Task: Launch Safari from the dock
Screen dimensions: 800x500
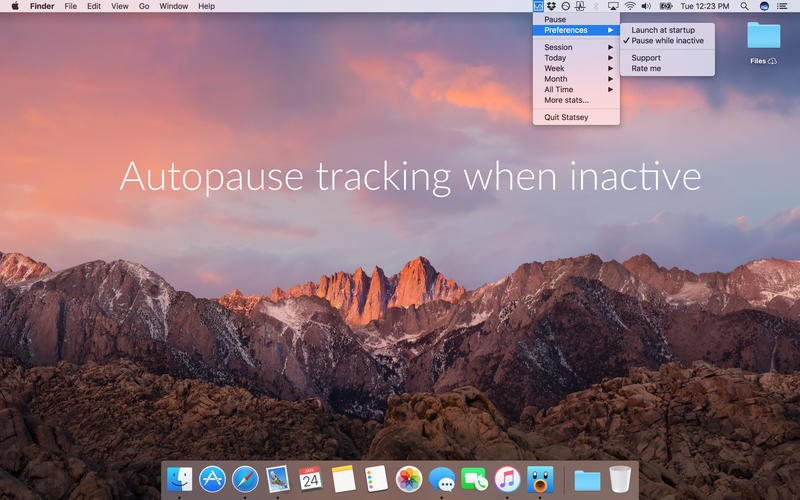Action: click(x=245, y=480)
